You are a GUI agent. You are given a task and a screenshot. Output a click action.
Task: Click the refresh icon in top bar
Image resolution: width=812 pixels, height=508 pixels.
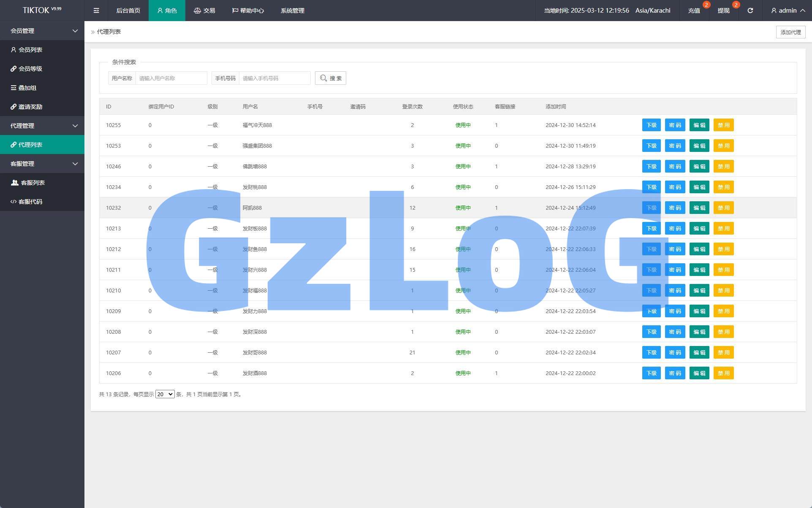point(750,11)
